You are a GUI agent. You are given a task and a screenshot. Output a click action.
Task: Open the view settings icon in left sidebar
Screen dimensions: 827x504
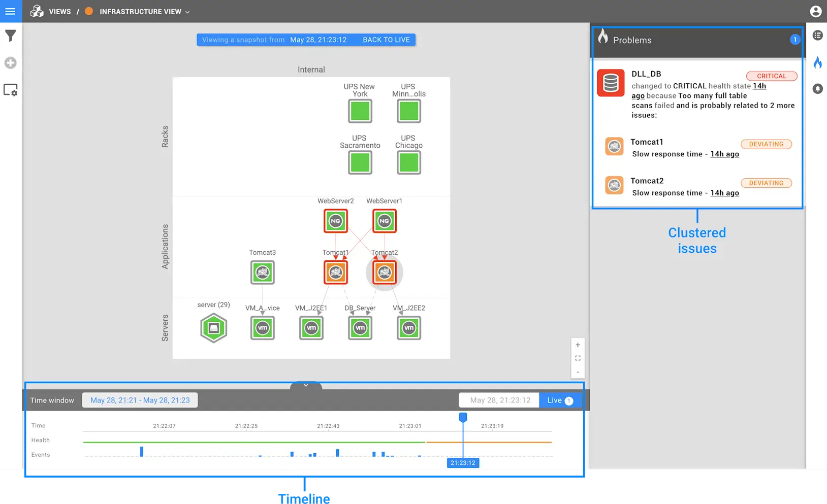pos(11,90)
